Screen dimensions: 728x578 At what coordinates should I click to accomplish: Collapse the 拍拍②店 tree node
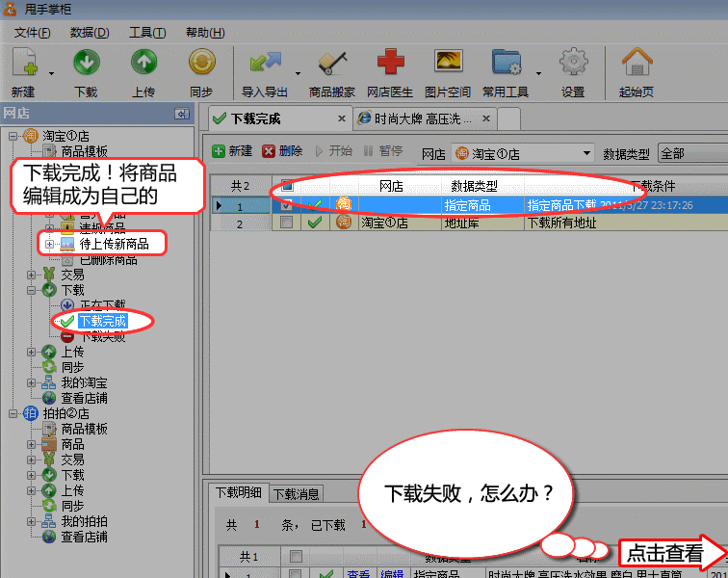click(13, 413)
